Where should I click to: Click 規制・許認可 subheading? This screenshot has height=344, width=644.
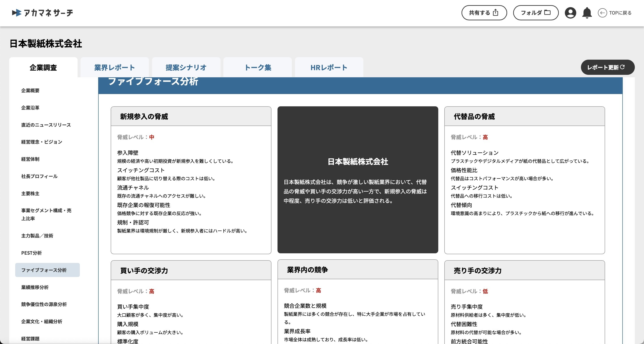click(x=133, y=222)
